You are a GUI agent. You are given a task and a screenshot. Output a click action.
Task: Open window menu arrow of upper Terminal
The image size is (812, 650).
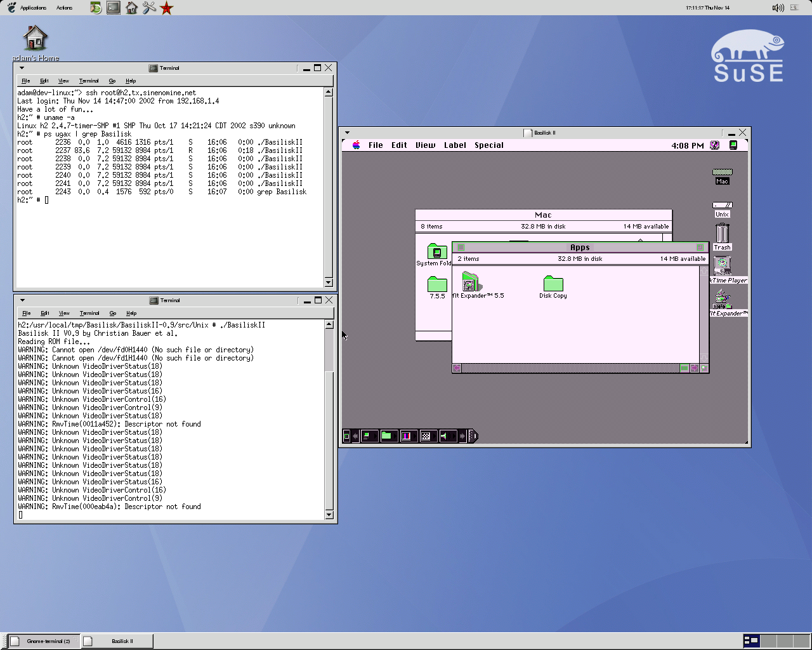pos(22,68)
